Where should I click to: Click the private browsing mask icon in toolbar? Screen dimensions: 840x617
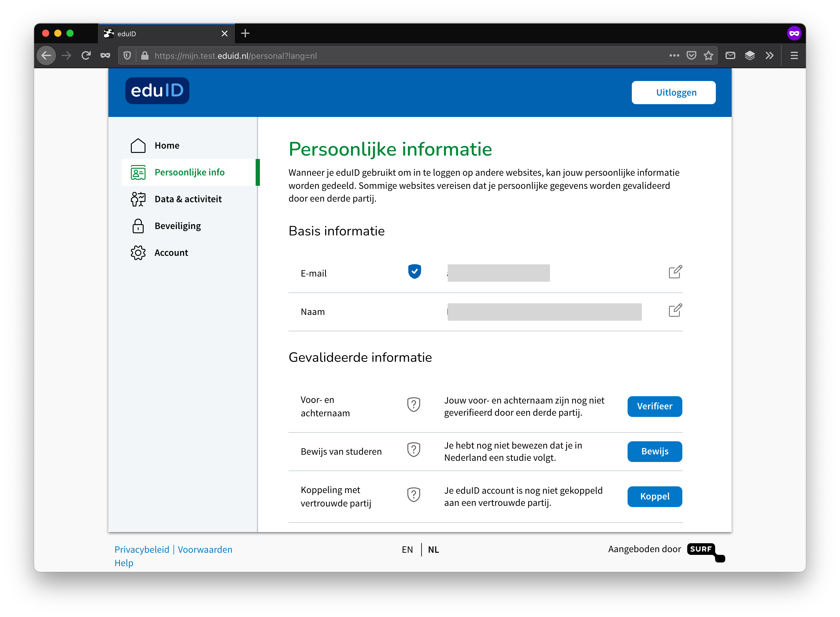105,56
